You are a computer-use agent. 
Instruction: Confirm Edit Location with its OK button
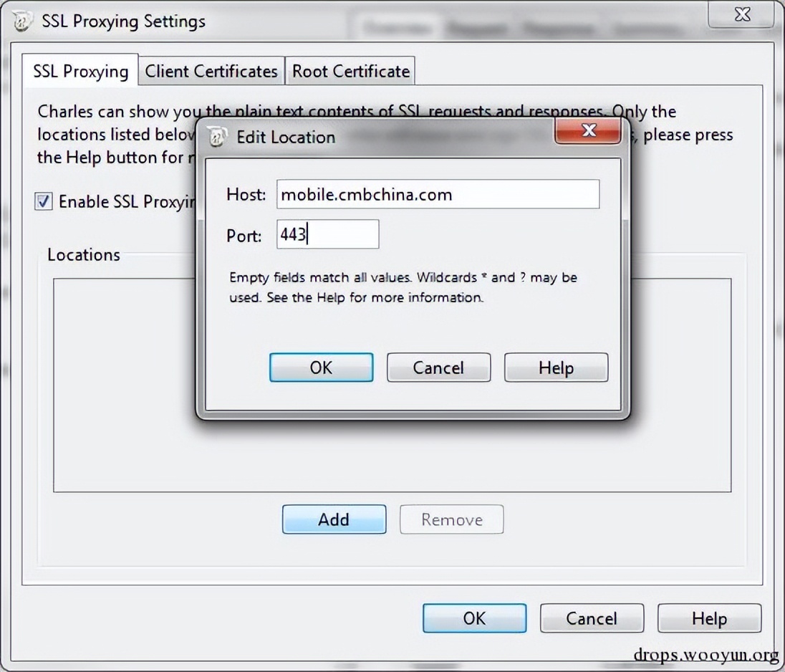pos(321,368)
